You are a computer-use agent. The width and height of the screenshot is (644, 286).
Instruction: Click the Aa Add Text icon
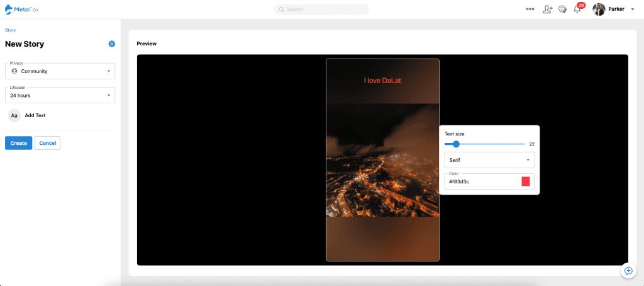coord(14,115)
